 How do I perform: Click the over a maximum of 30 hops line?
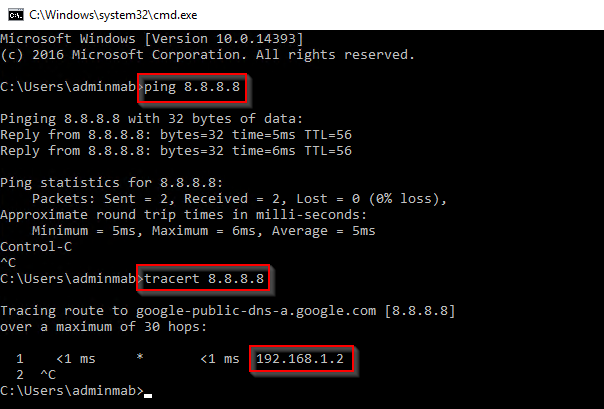(x=104, y=327)
